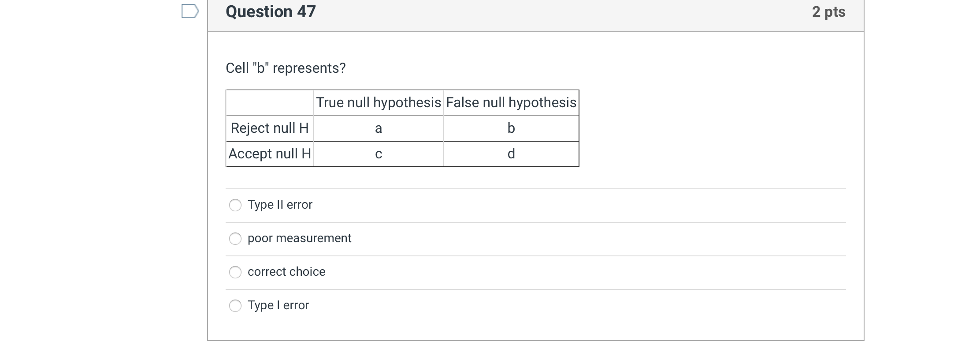The height and width of the screenshot is (345, 980).
Task: Click the True null hypothesis column header
Action: (x=378, y=103)
